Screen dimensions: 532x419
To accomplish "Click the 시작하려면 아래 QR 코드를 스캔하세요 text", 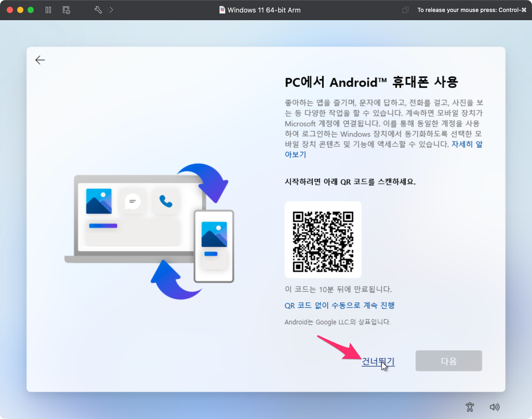I will pos(350,181).
